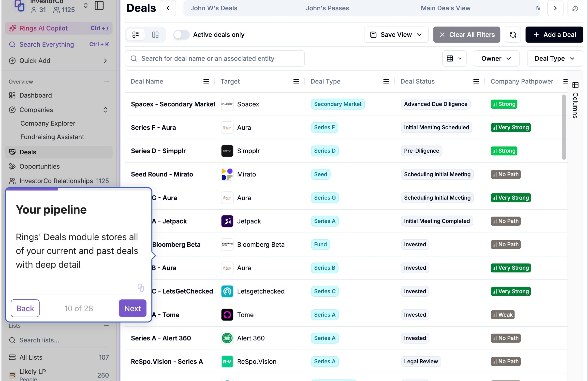Open Deal Name column menu icon
The width and height of the screenshot is (588, 381).
coord(206,81)
